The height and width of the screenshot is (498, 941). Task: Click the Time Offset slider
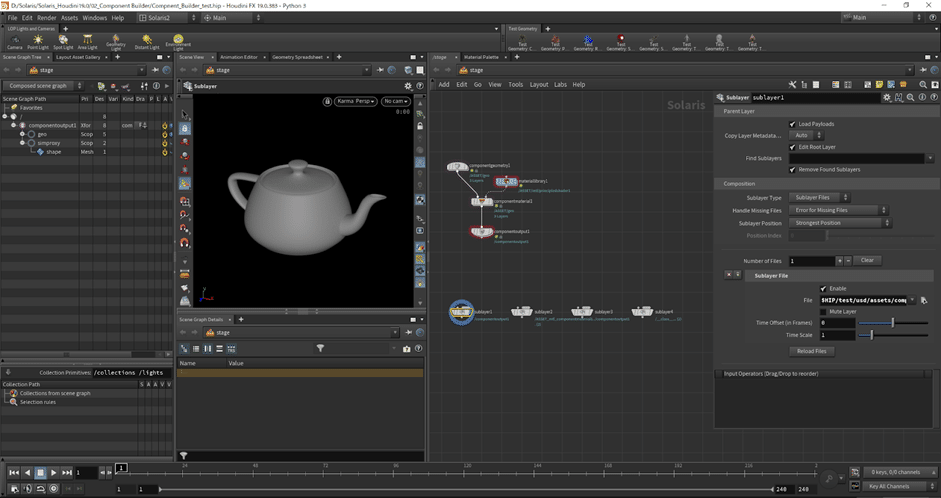point(891,323)
